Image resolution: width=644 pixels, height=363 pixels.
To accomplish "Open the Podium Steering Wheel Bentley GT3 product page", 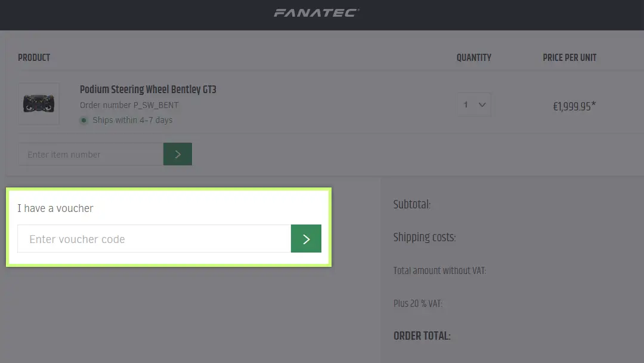I will [148, 90].
